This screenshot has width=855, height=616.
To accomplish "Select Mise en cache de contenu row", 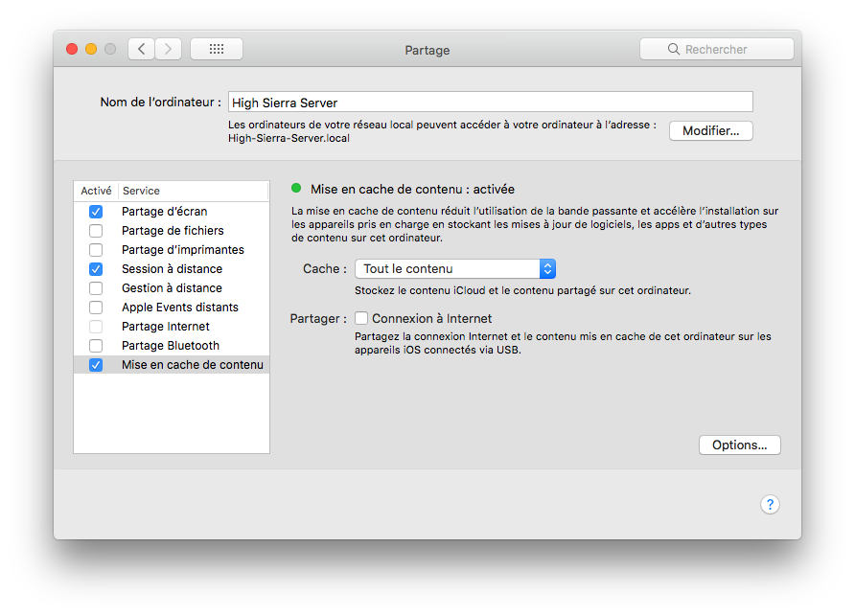I will point(192,365).
